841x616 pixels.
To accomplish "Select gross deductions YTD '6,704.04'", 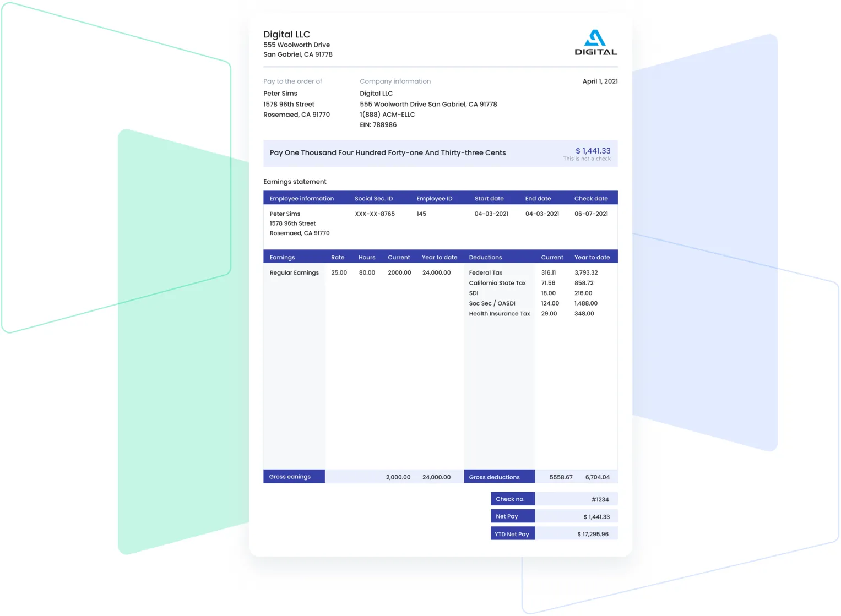I will coord(597,477).
